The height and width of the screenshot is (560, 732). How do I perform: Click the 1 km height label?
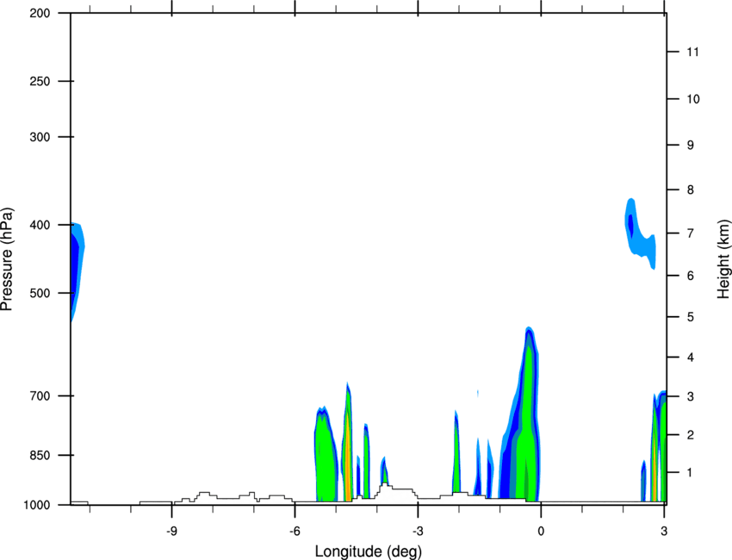[691, 473]
